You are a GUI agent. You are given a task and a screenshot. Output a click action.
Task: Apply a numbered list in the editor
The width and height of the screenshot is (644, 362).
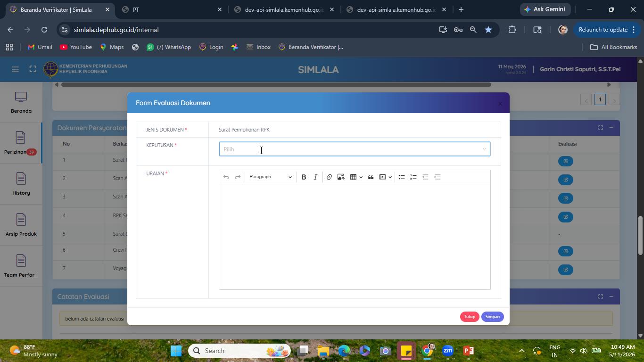point(413,177)
